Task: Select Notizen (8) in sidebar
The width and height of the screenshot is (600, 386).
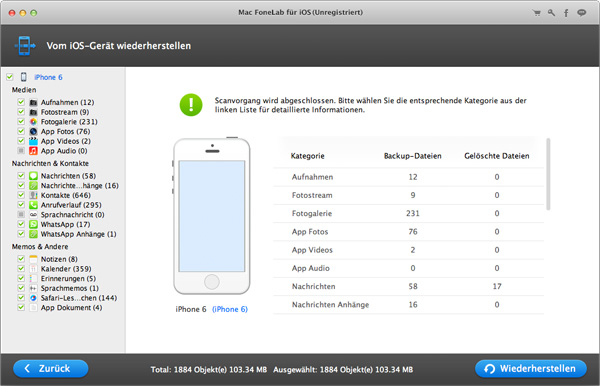Action: 59,259
